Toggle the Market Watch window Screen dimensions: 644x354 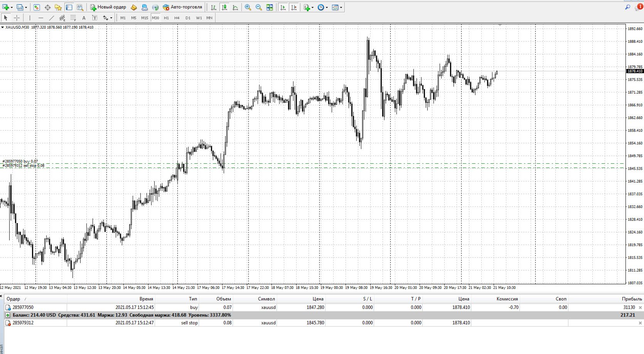36,7
